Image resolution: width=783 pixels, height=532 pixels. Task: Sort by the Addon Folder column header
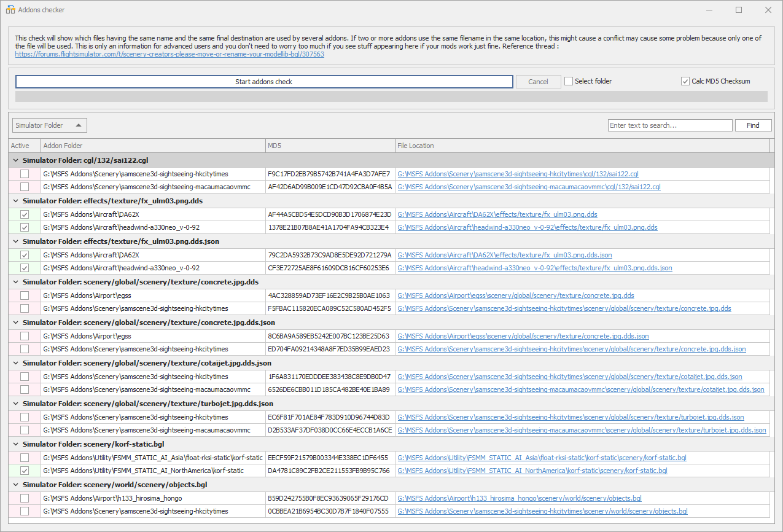[153, 146]
